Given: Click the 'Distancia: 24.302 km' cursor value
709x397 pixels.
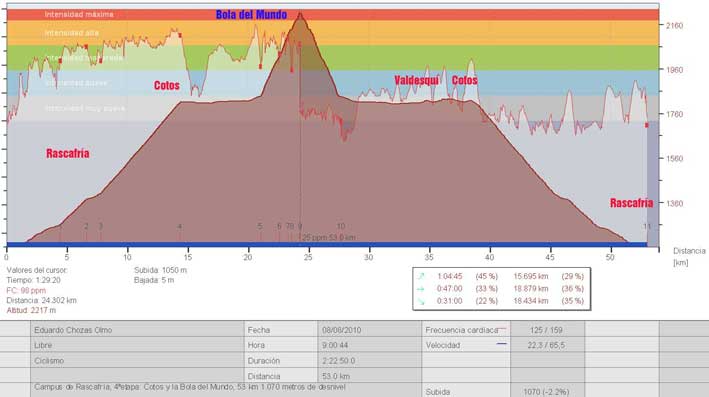Looking at the screenshot, I should tap(42, 300).
